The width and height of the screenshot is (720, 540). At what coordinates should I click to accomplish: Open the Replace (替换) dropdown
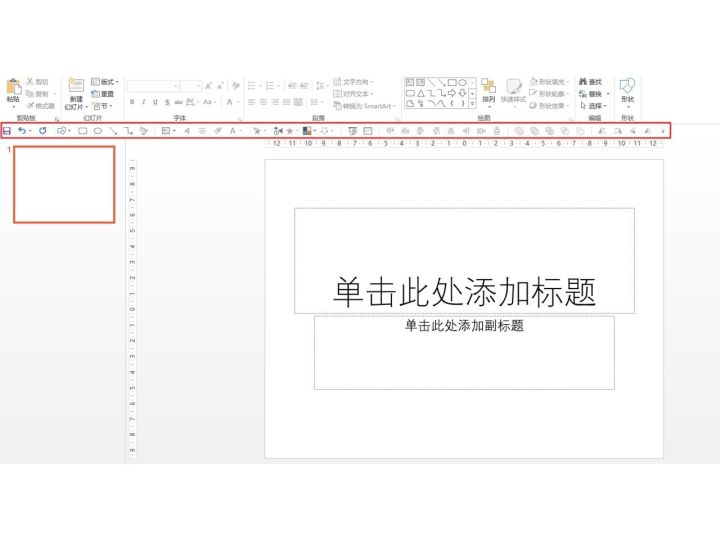[594, 94]
